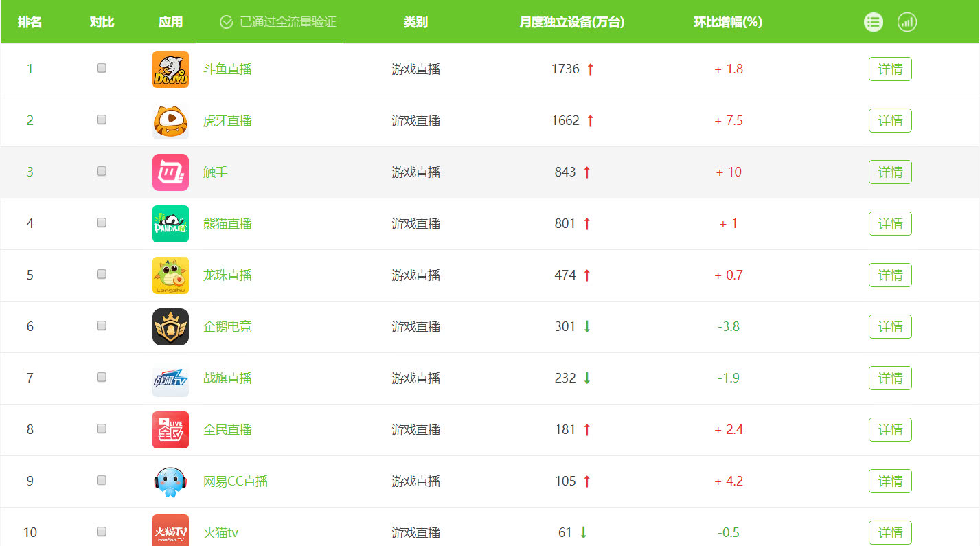Open the 熊猫直播 app name link

click(x=227, y=224)
